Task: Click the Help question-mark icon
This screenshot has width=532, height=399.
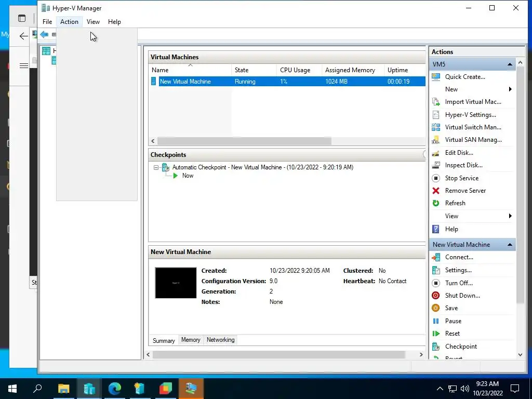Action: 436,229
